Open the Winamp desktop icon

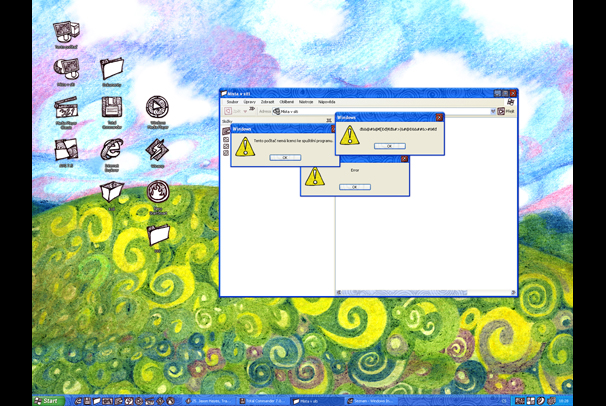coord(156,150)
